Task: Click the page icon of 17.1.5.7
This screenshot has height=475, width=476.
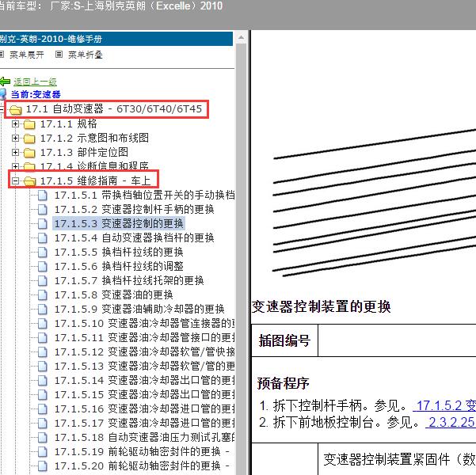Action: [x=43, y=281]
